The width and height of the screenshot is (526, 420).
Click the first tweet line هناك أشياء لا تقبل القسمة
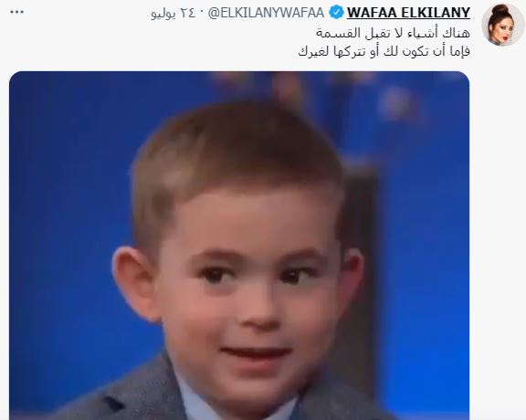pos(393,33)
